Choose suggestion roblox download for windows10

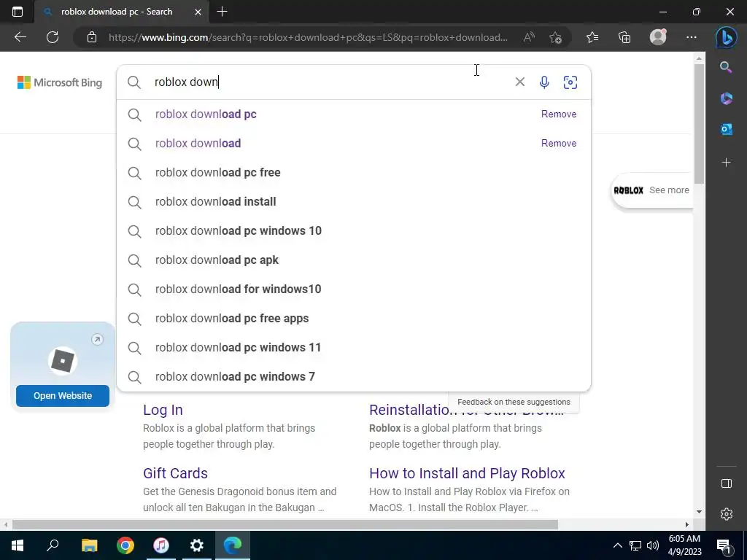pos(354,289)
